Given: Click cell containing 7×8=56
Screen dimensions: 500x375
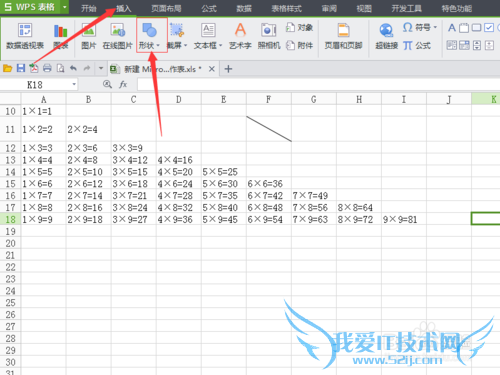Looking at the screenshot, I should 314,207.
